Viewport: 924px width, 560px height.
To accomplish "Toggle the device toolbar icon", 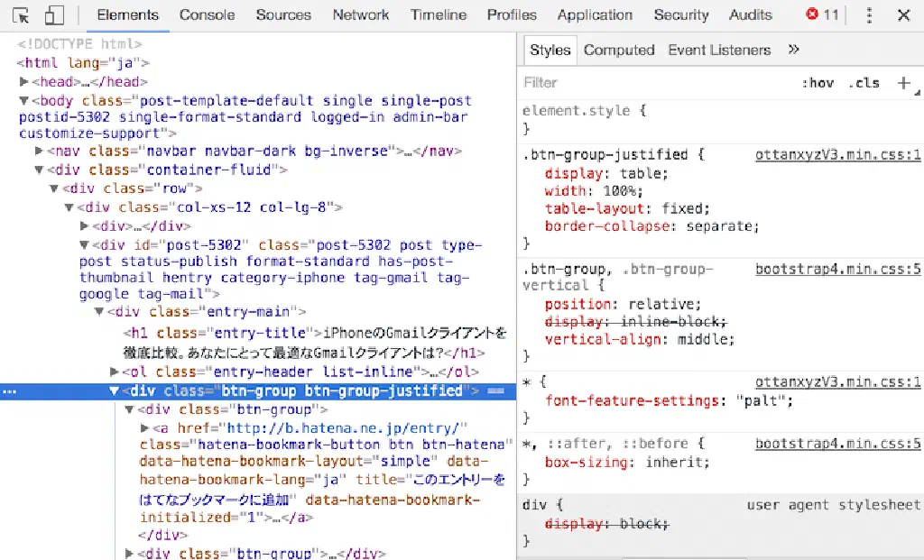I will tap(54, 15).
